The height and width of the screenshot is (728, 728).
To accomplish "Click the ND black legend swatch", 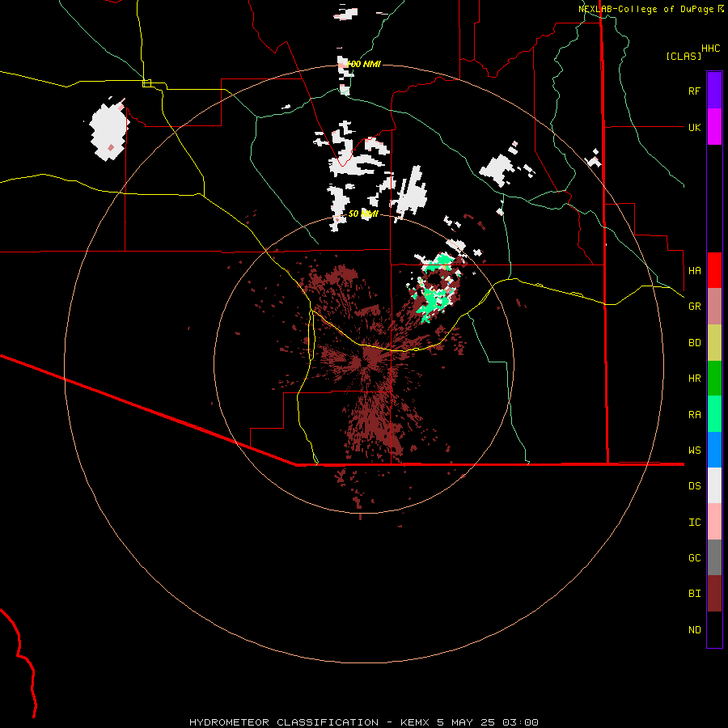I will [x=714, y=629].
